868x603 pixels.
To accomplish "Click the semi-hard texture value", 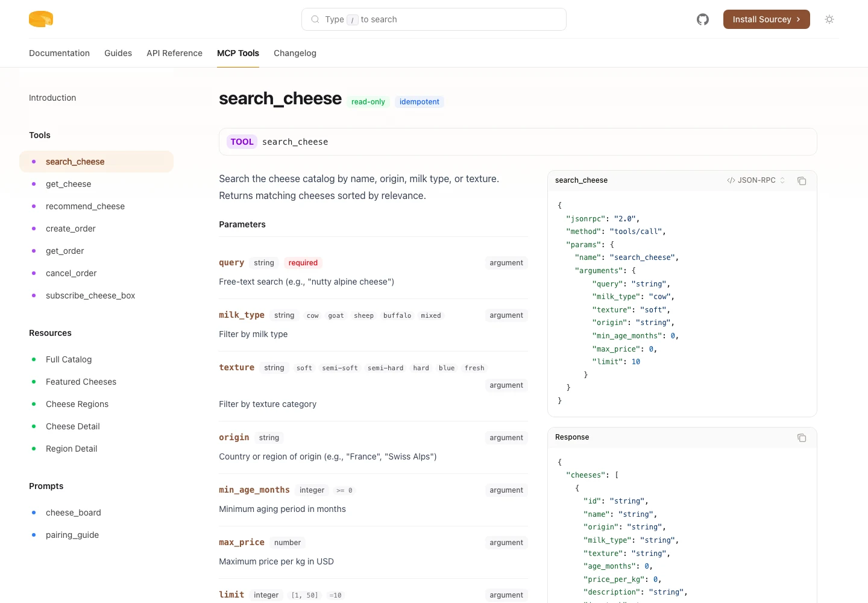I will tap(386, 368).
